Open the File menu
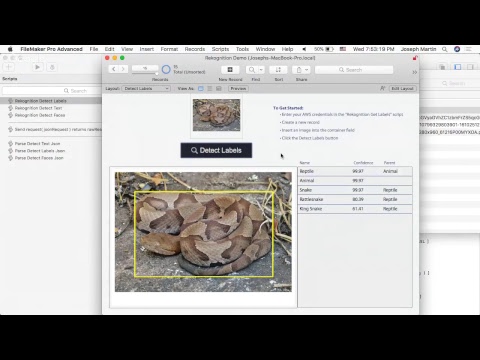This screenshot has width=480, height=360. tap(94, 49)
